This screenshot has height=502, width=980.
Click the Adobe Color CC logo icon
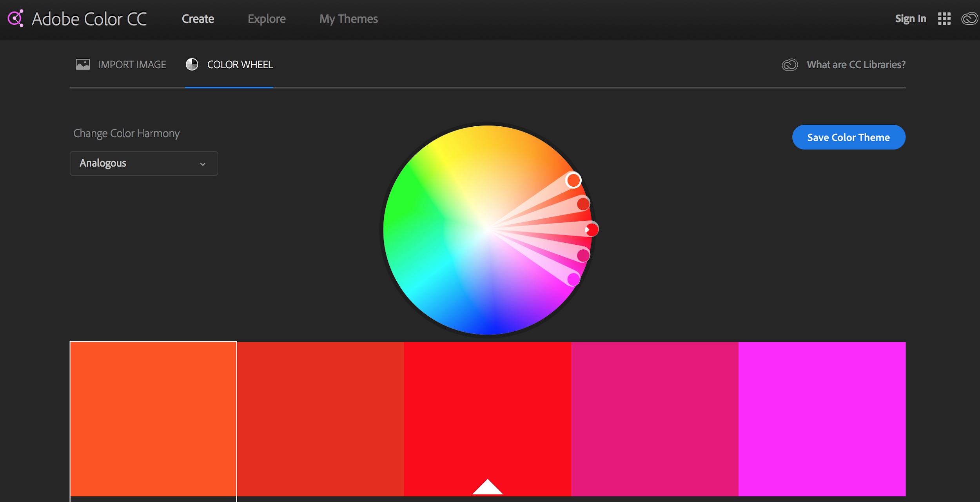(x=16, y=18)
